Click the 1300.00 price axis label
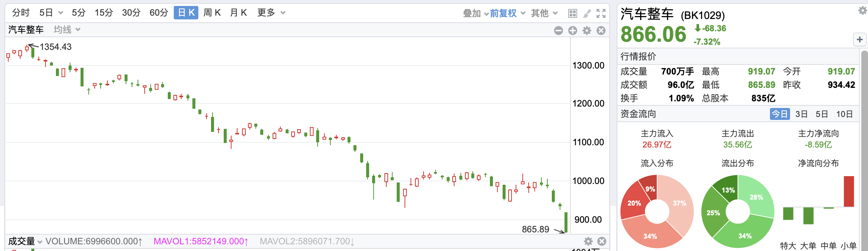 pyautogui.click(x=588, y=66)
